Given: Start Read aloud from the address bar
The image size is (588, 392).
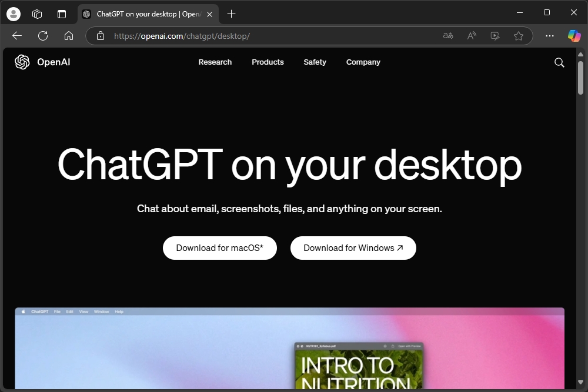Looking at the screenshot, I should tap(472, 36).
